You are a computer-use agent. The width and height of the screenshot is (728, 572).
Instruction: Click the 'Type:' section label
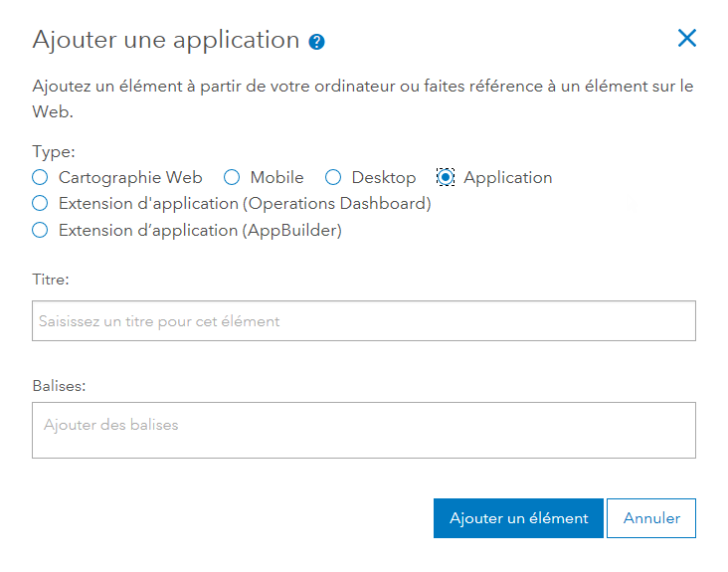54,152
